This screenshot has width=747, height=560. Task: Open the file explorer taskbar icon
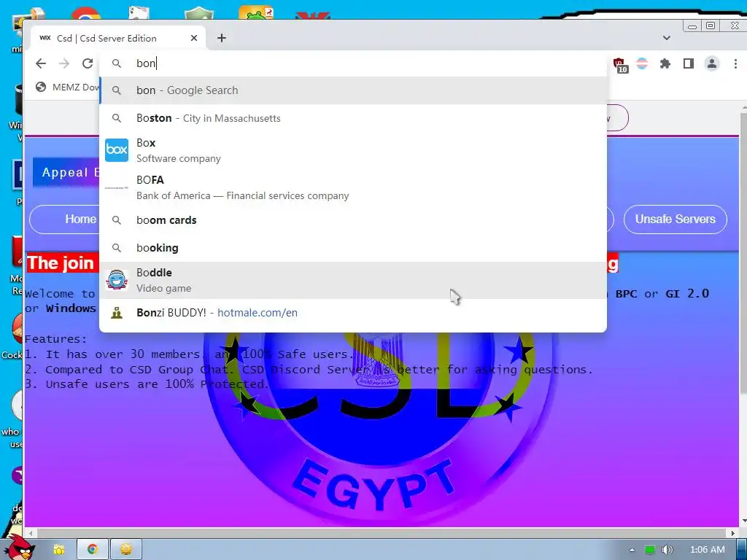point(58,550)
